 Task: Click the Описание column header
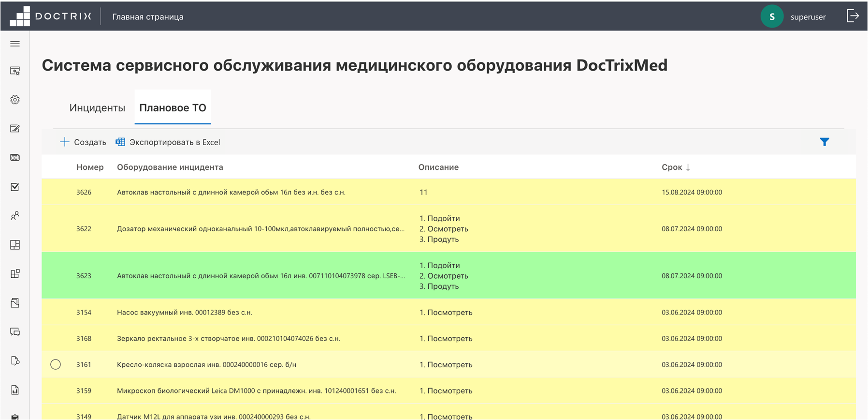coord(438,167)
